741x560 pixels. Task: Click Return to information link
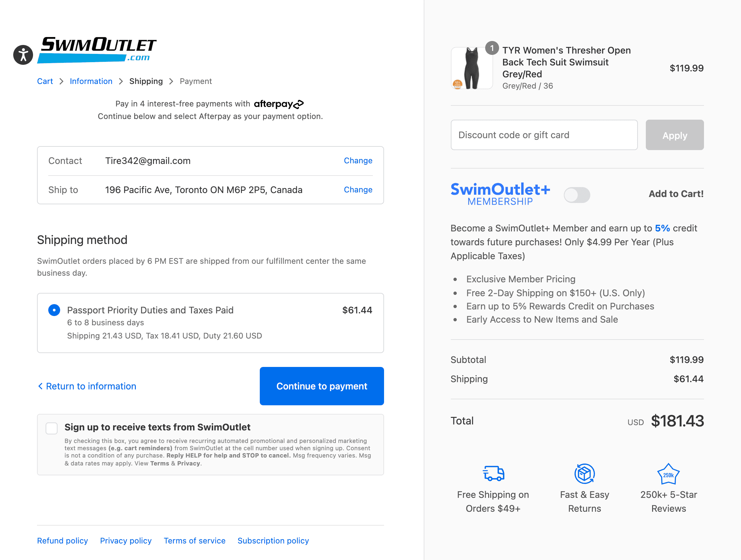point(87,386)
